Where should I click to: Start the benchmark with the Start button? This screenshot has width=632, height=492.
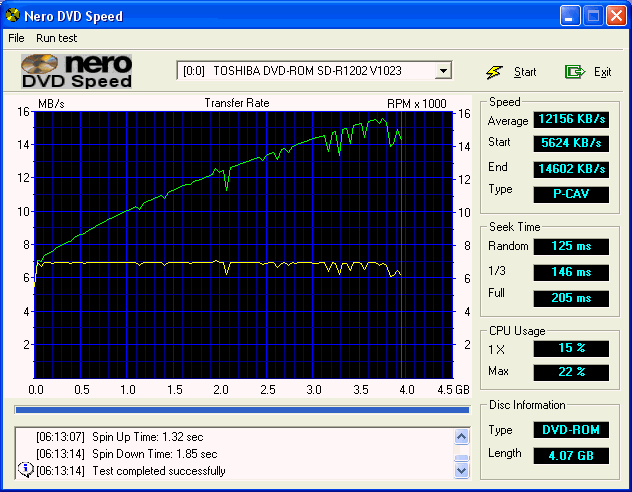511,72
